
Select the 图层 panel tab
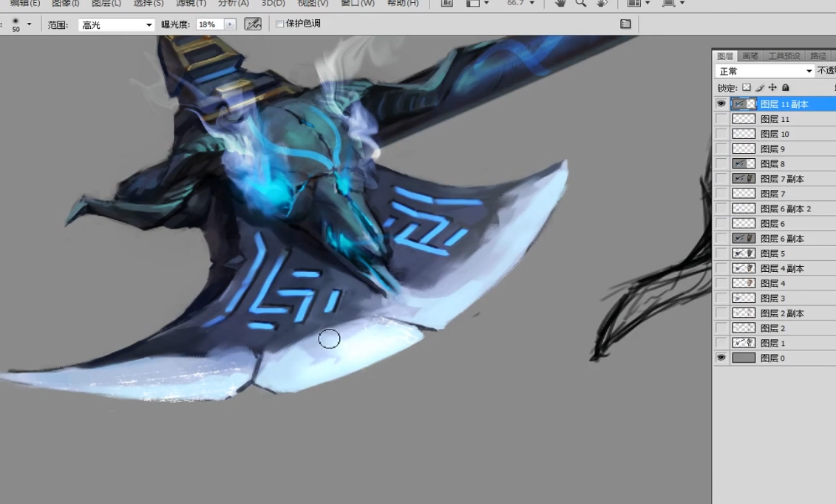point(725,56)
